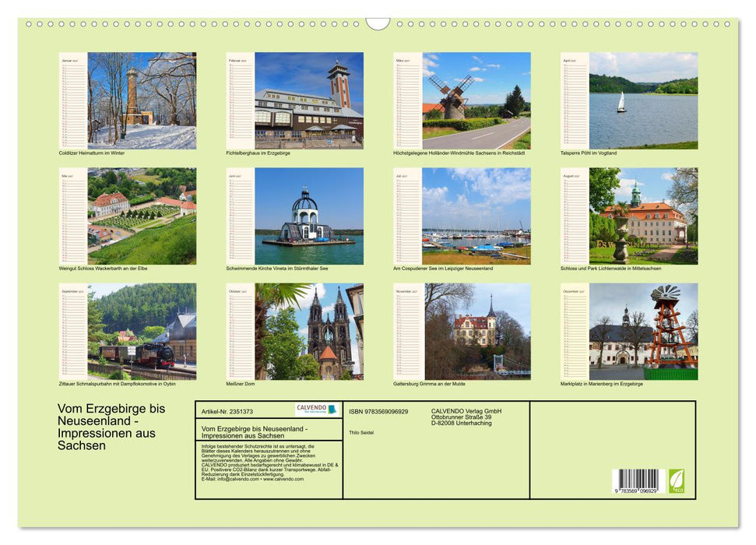Click the Januar calendar column
756x545 pixels.
coord(73,100)
